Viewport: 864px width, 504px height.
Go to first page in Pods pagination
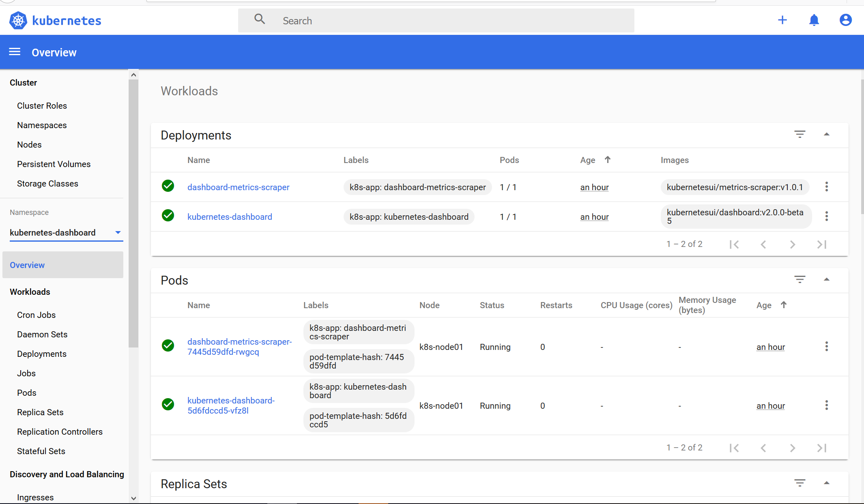tap(734, 448)
